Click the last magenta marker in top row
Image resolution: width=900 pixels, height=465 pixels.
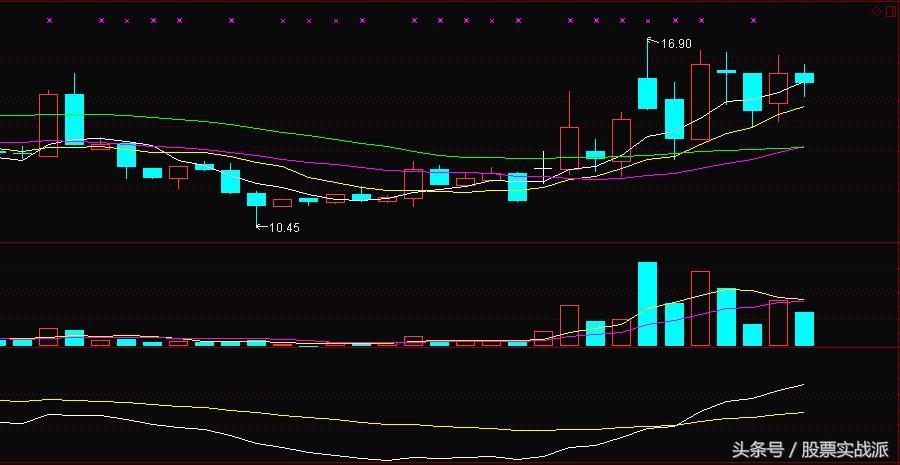pyautogui.click(x=753, y=21)
